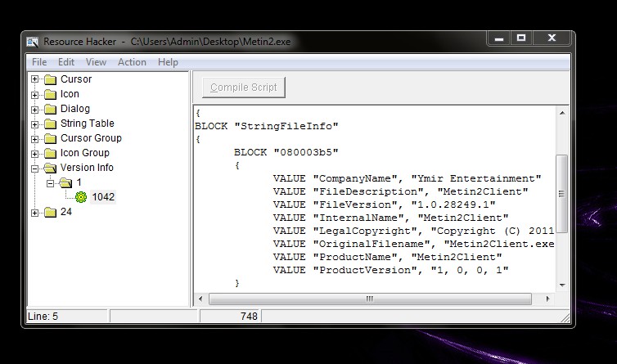Click the open folder icon labeled 1
The width and height of the screenshot is (617, 364).
point(65,182)
